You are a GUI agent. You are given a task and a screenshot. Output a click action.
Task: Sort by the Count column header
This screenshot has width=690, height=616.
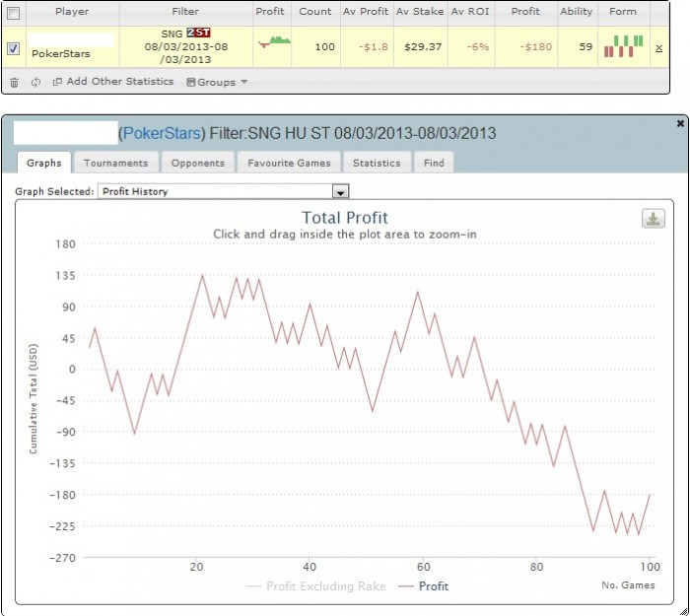[x=315, y=12]
